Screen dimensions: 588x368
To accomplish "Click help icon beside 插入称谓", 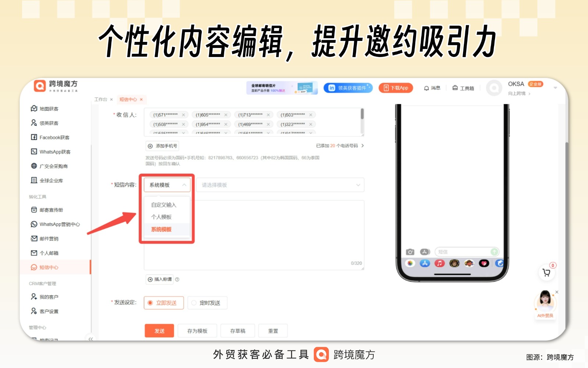I will [x=177, y=280].
